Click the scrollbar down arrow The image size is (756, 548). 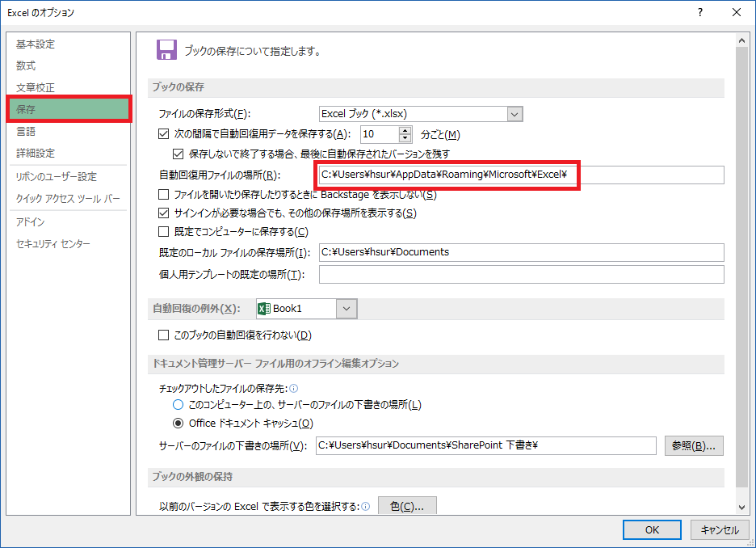coord(742,506)
